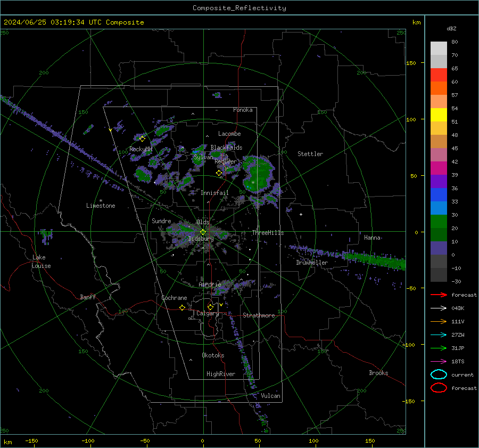
Task: Click the Blackfalds city label
Action: pos(226,148)
